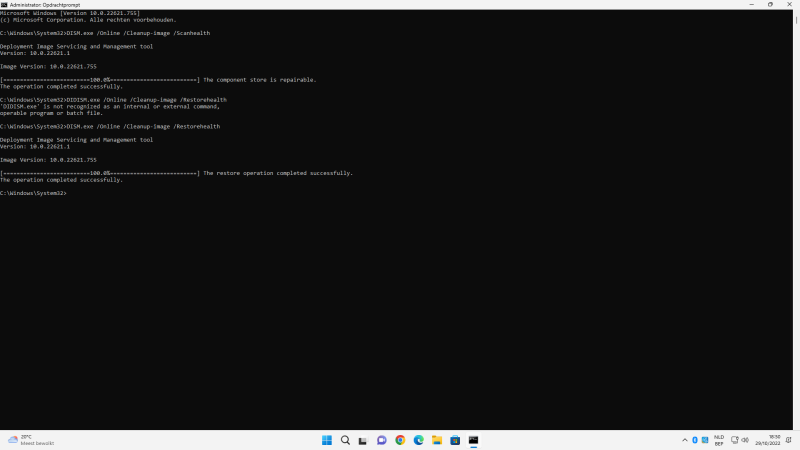This screenshot has width=800, height=450.
Task: Launch the Teams Chat taskbar icon
Action: [381, 440]
